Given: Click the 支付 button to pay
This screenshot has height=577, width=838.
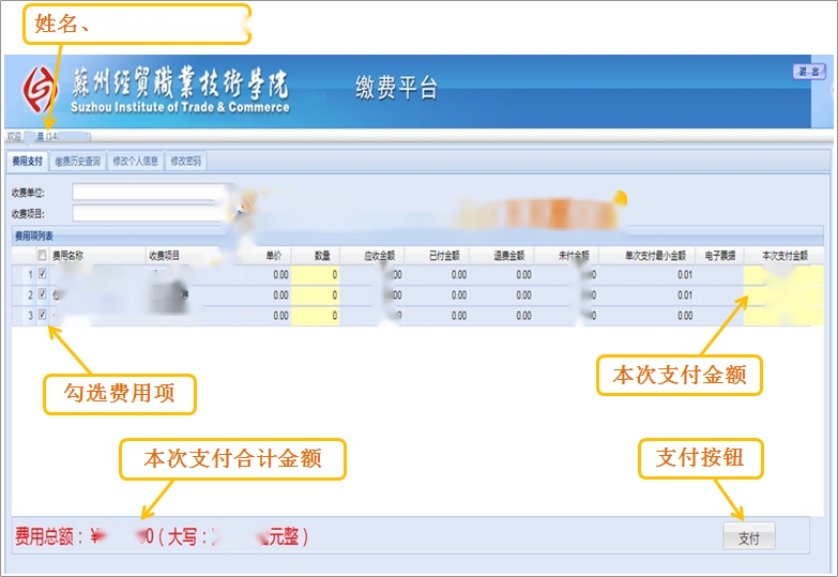Looking at the screenshot, I should click(x=749, y=538).
